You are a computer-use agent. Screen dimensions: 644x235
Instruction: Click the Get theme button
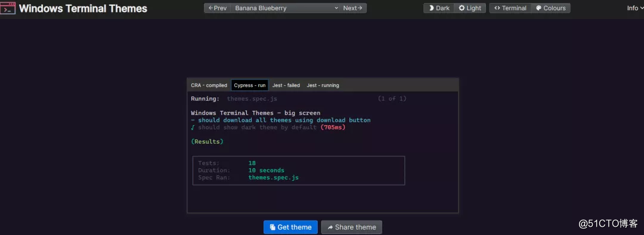point(291,227)
